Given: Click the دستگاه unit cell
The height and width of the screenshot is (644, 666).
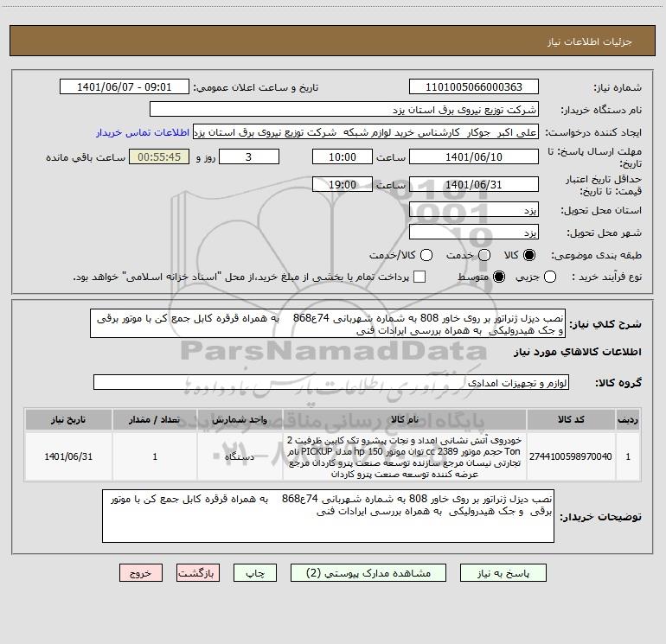Looking at the screenshot, I should click(x=240, y=456).
